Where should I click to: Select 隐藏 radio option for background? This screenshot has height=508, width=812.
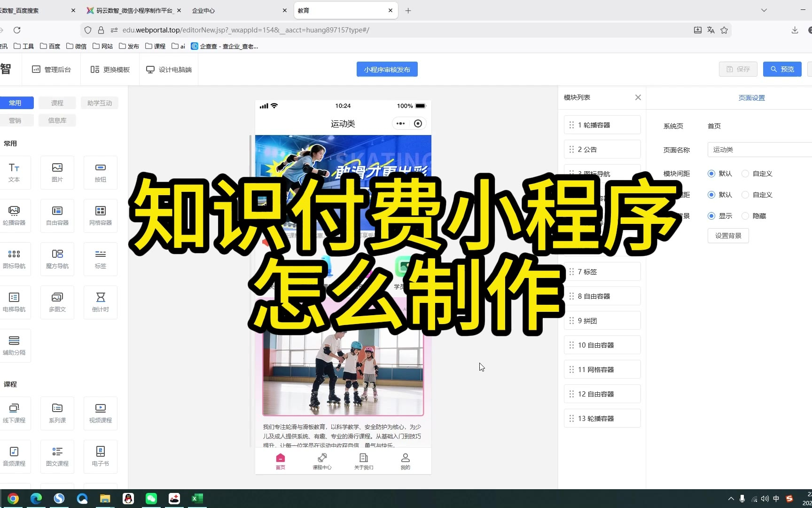(745, 216)
